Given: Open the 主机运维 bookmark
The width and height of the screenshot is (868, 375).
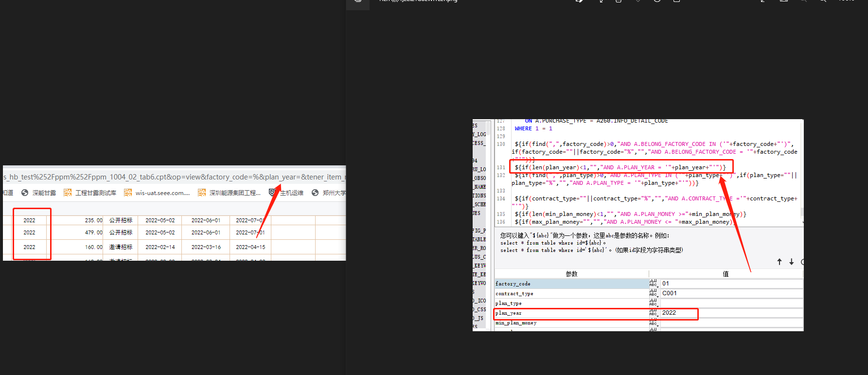Looking at the screenshot, I should 286,193.
